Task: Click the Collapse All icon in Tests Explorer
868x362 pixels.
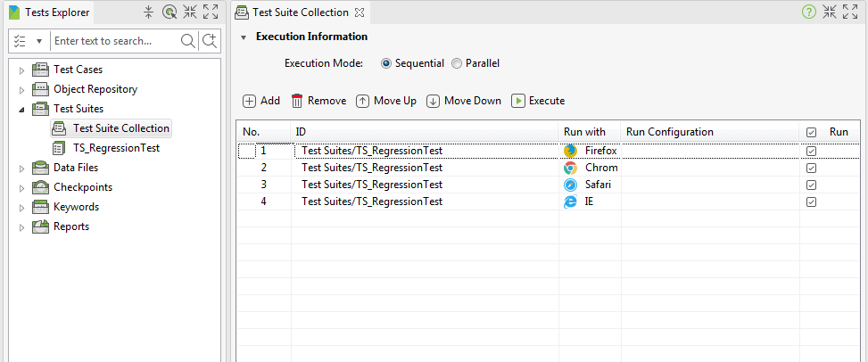Action: point(148,12)
